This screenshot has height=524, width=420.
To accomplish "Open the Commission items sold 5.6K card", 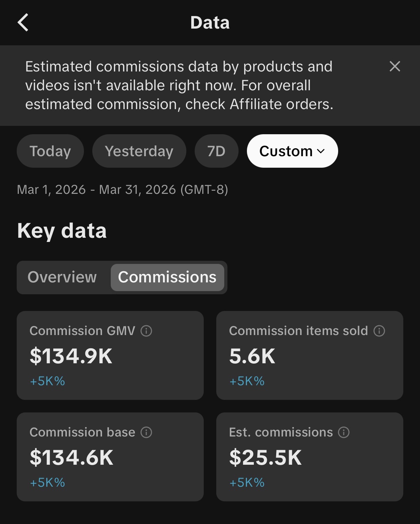I will coord(310,355).
